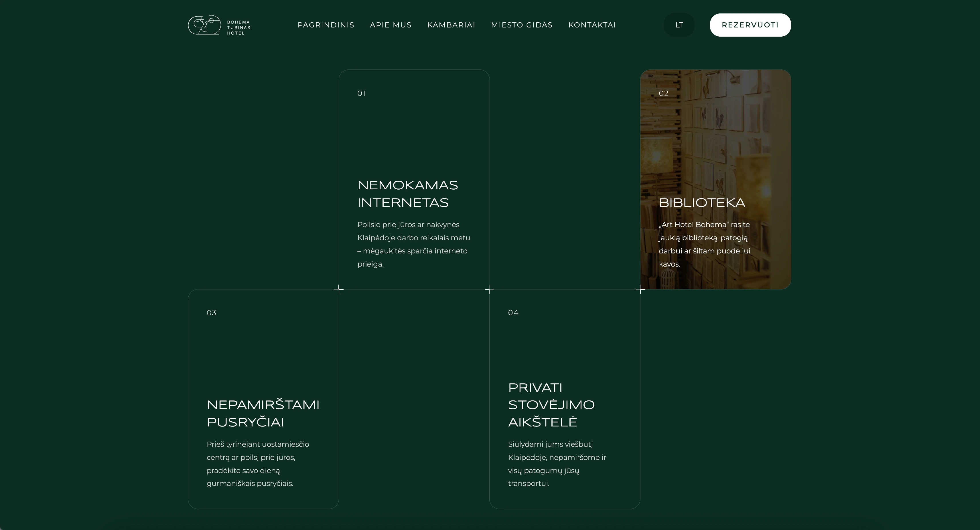Viewport: 980px width, 530px height.
Task: Open Kontaktai from the top menu
Action: pyautogui.click(x=592, y=25)
